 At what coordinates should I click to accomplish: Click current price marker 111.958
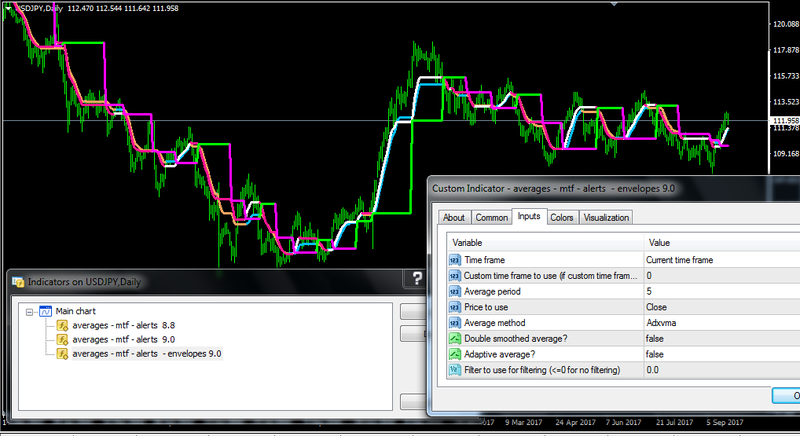point(786,121)
